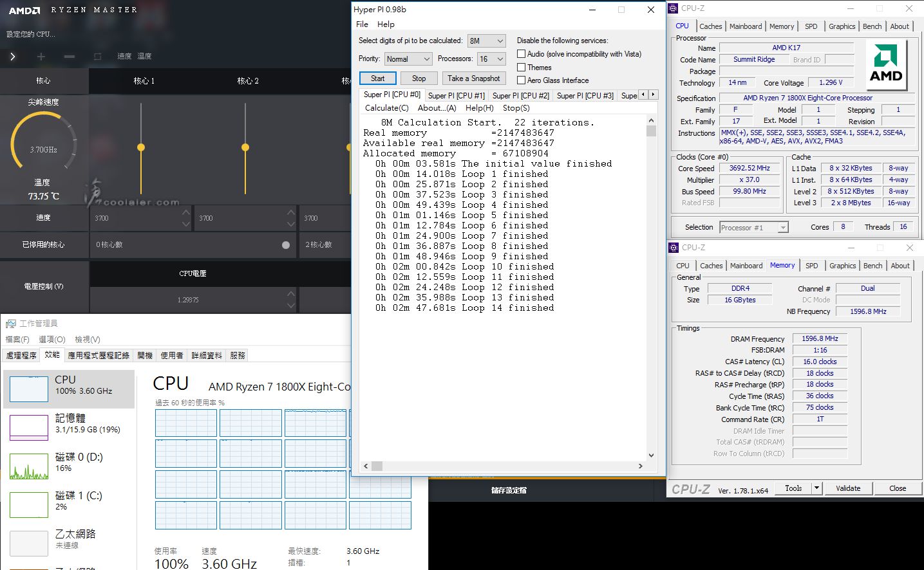
Task: Select the Ethernet (乙太網路) thumbnail
Action: pos(29,543)
